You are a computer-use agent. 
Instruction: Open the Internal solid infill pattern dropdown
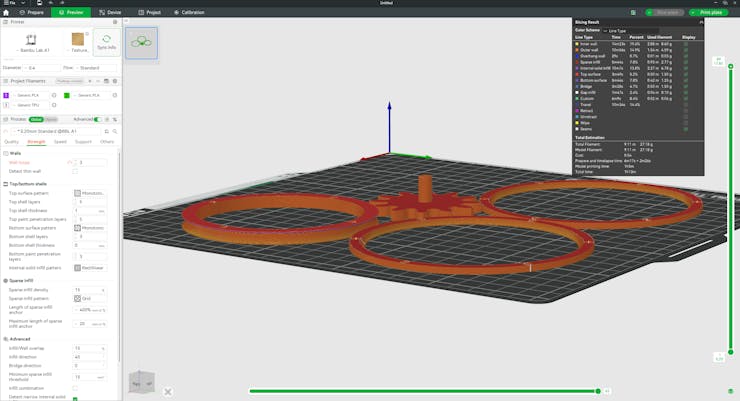pos(90,267)
